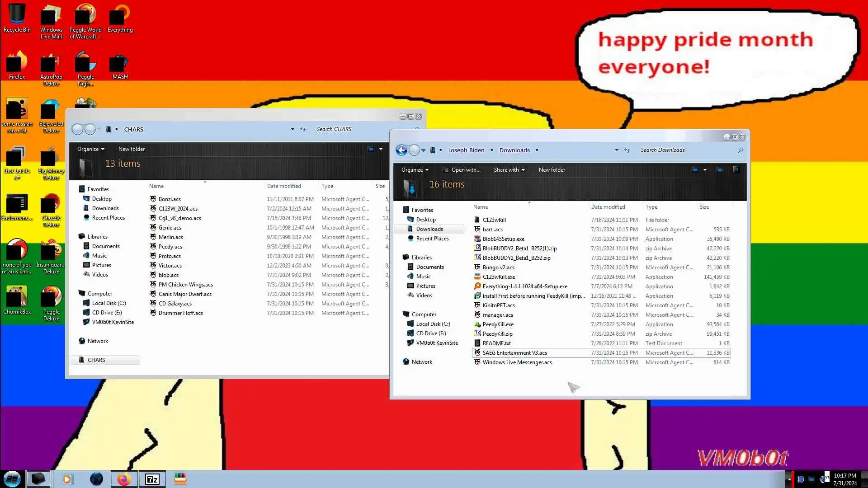Image resolution: width=868 pixels, height=488 pixels.
Task: Sort by Date modified column in Downloads
Action: [608, 207]
